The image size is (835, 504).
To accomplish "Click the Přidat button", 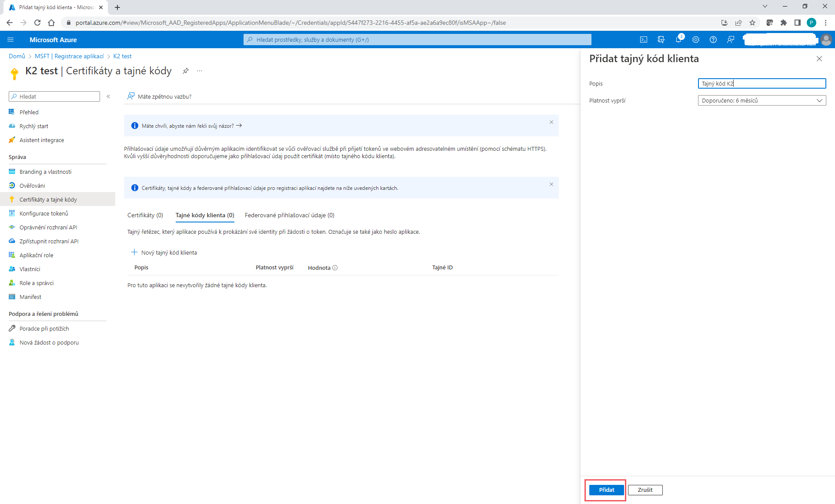I will (x=607, y=490).
